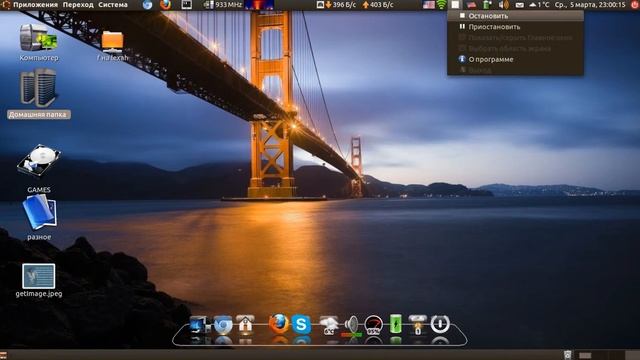
Task: Click the white power button in the dock
Action: (x=440, y=324)
